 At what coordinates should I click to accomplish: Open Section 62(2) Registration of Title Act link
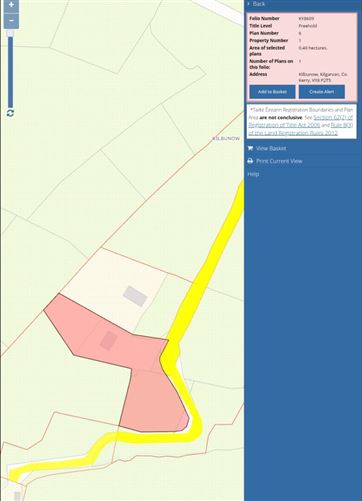tap(300, 121)
